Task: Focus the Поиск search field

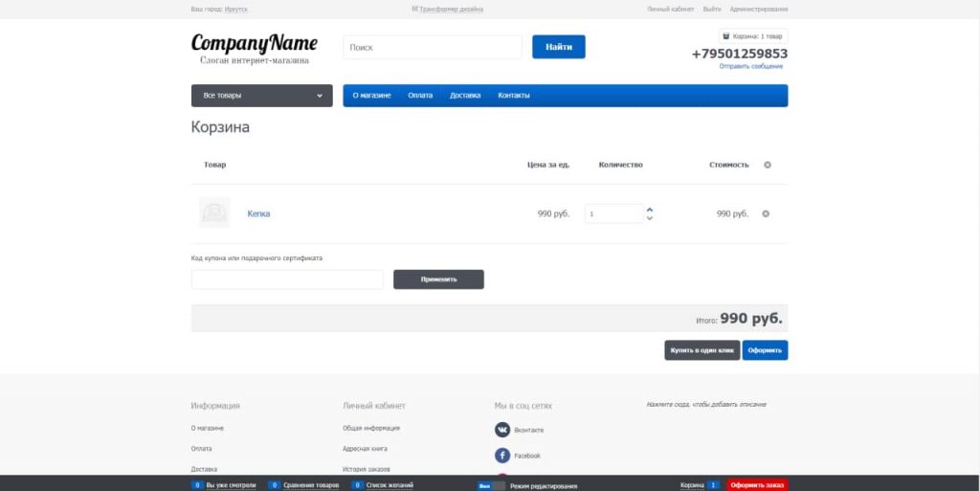Action: coord(432,47)
